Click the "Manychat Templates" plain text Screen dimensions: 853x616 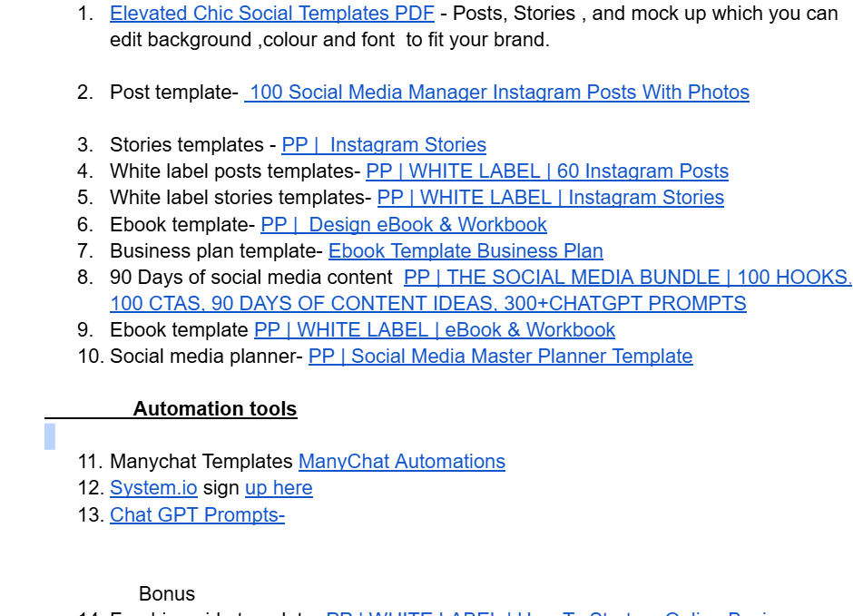click(x=201, y=462)
